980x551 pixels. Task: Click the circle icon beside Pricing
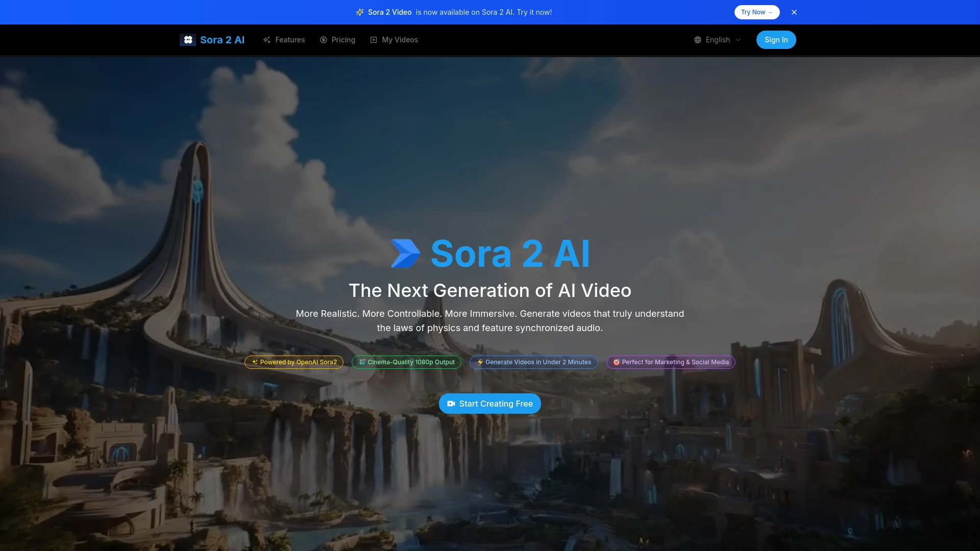click(x=324, y=39)
